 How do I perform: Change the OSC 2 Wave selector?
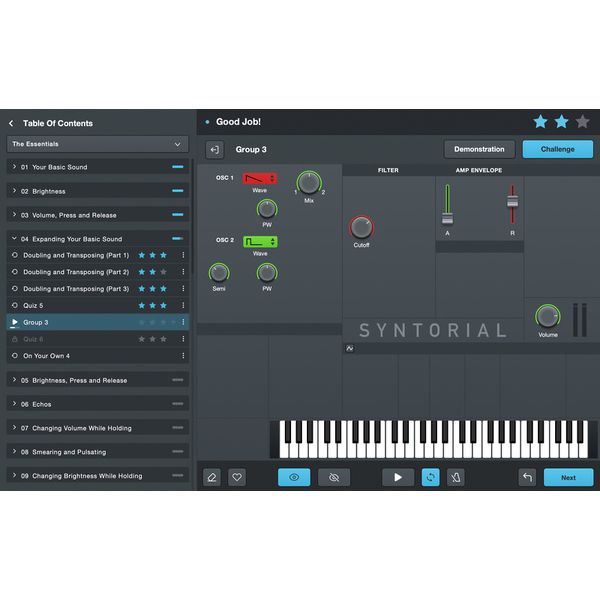(x=260, y=242)
